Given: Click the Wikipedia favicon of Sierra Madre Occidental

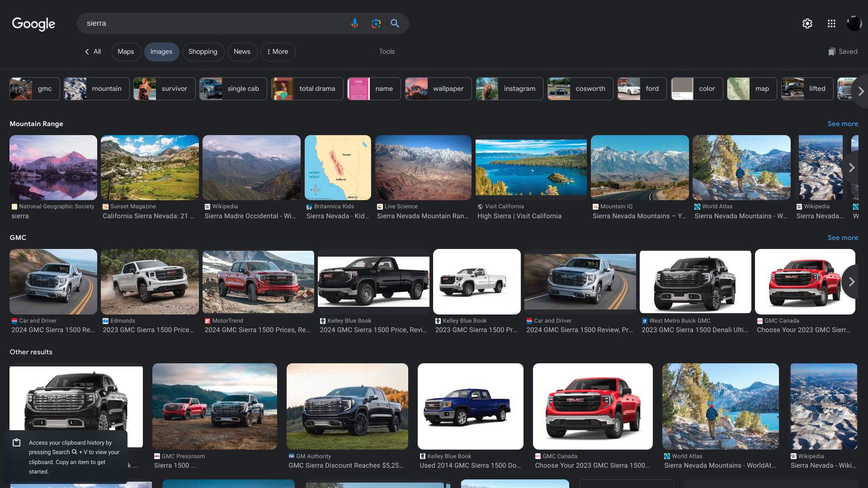Looking at the screenshot, I should pyautogui.click(x=208, y=206).
